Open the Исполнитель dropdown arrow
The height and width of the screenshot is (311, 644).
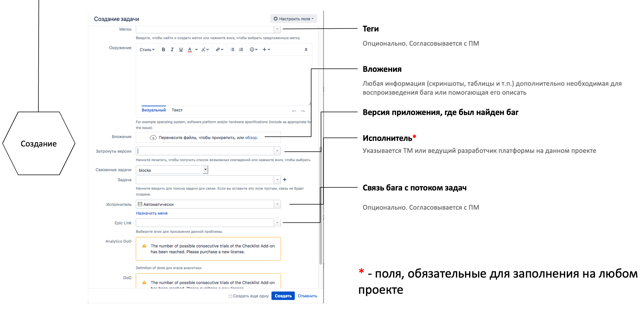pyautogui.click(x=277, y=204)
